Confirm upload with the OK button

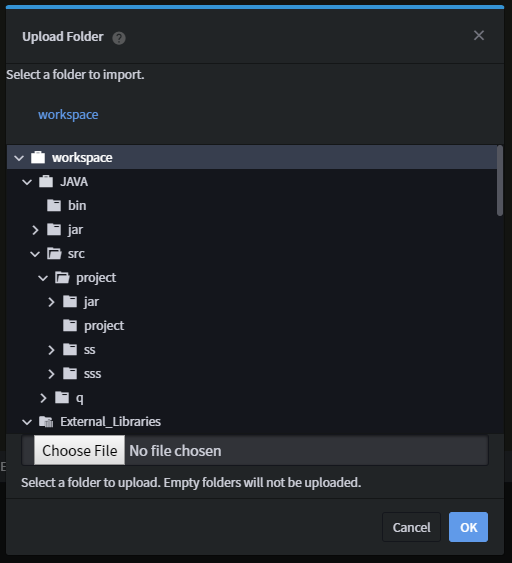468,527
